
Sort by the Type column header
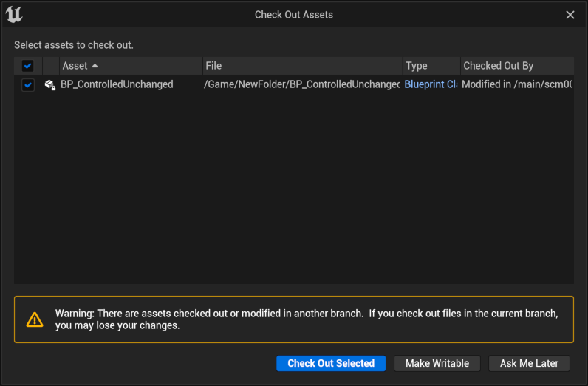tap(431, 66)
